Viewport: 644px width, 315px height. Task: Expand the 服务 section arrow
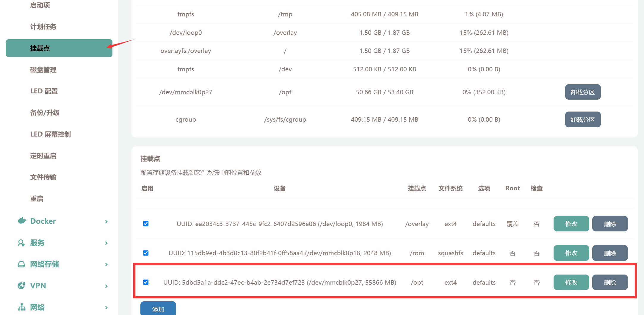[x=106, y=243]
